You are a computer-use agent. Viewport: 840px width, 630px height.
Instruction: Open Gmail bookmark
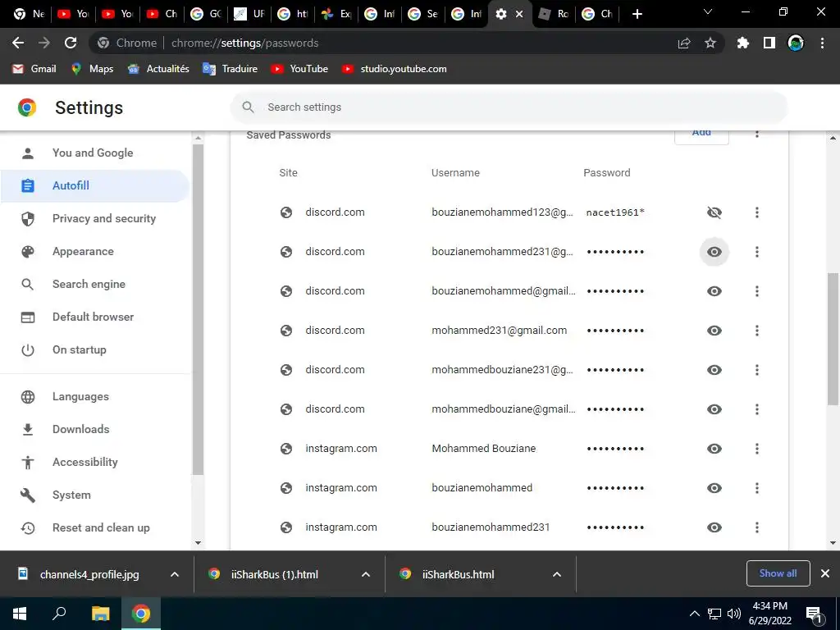(x=34, y=69)
